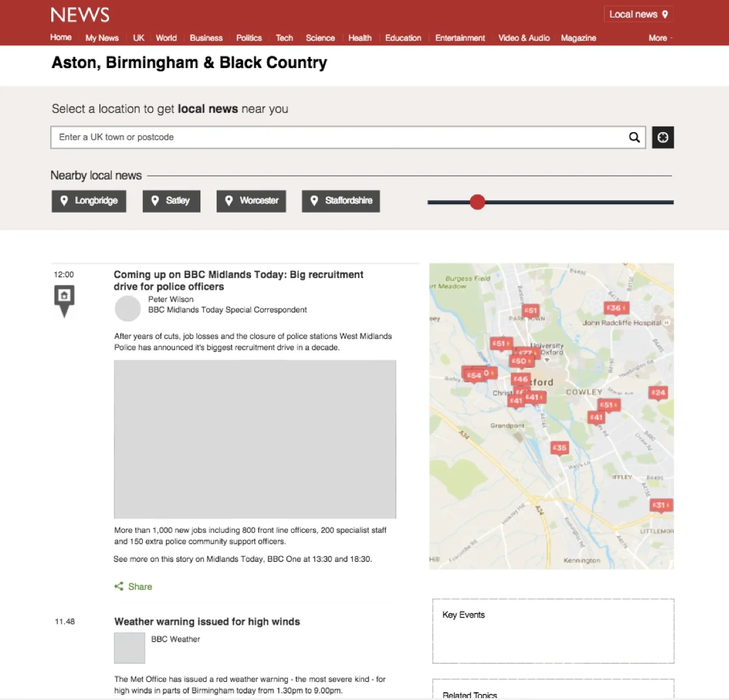This screenshot has width=729, height=700.
Task: Click the grey image placeholder in police story
Action: [x=256, y=439]
